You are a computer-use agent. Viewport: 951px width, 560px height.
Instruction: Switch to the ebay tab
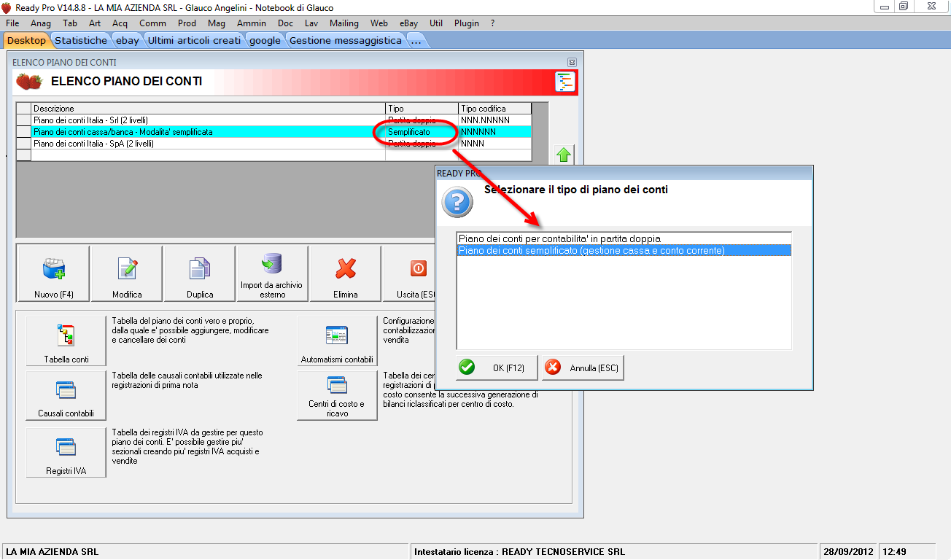[128, 40]
